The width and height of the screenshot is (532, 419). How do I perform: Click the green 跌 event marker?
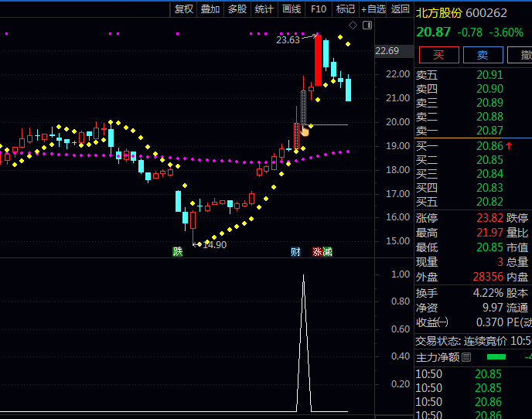point(177,252)
